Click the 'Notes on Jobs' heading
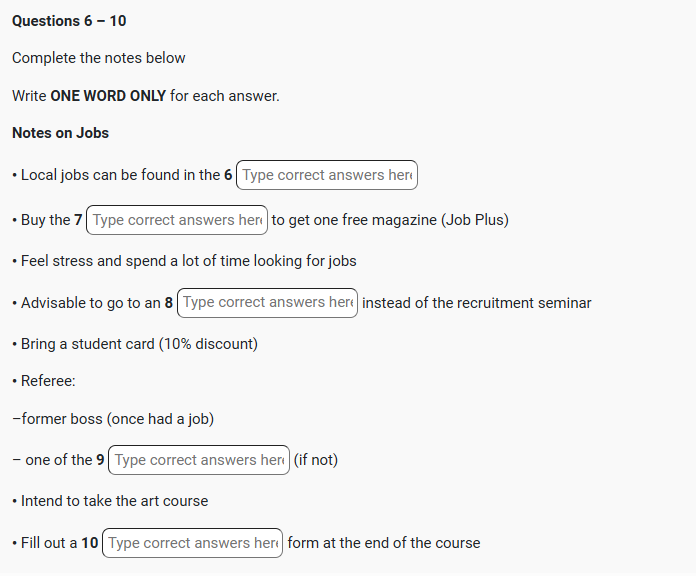696x576 pixels. (x=60, y=133)
